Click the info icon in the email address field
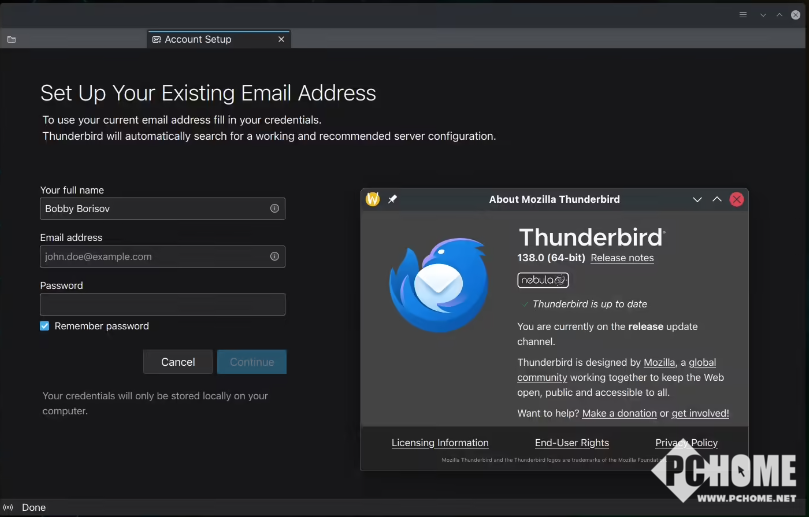 [x=274, y=257]
